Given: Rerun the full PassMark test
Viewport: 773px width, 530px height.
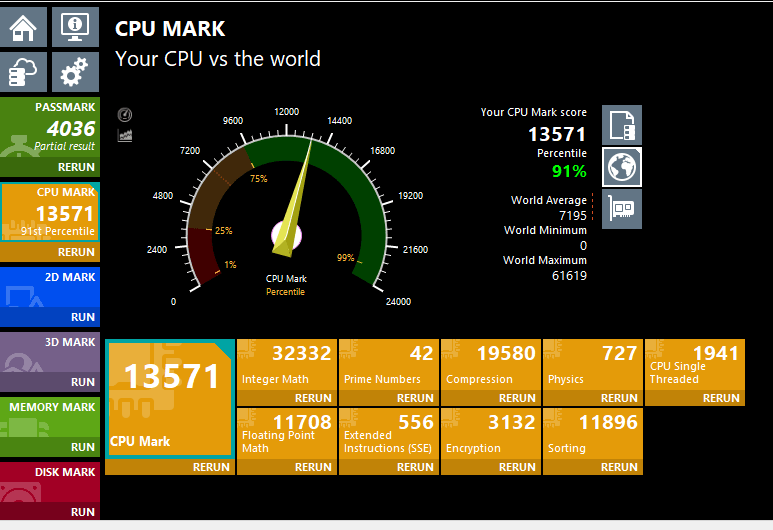Looking at the screenshot, I should click(x=76, y=167).
